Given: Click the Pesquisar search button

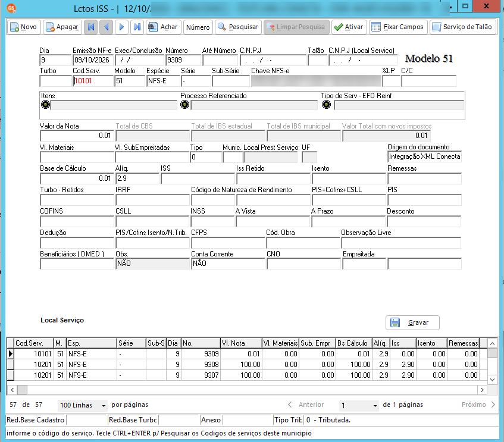Looking at the screenshot, I should click(x=238, y=27).
